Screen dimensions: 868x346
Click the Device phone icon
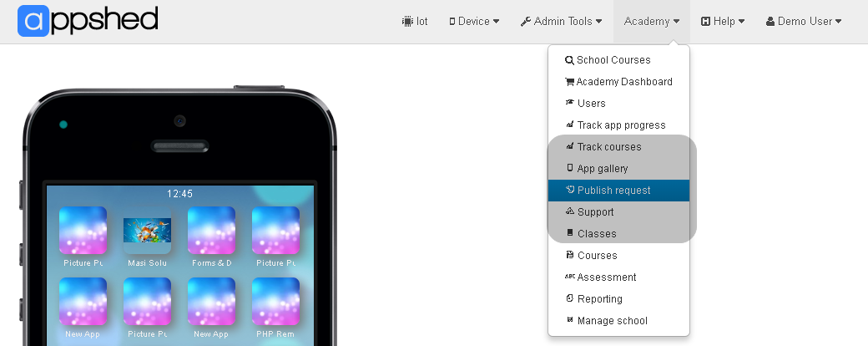pos(452,22)
